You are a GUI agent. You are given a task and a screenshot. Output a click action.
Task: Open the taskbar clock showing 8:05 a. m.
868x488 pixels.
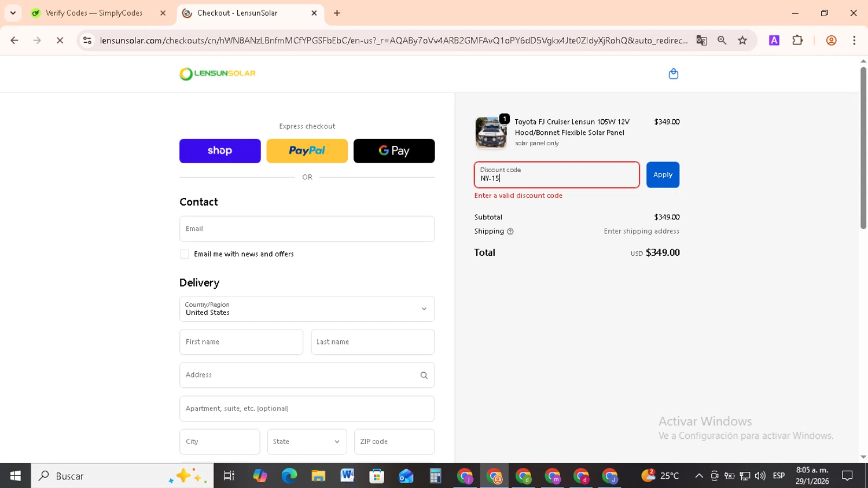tap(812, 476)
